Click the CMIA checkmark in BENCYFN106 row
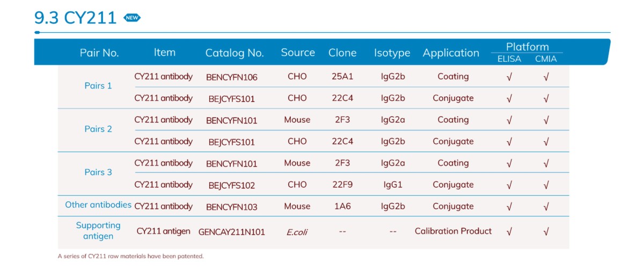 coord(546,77)
